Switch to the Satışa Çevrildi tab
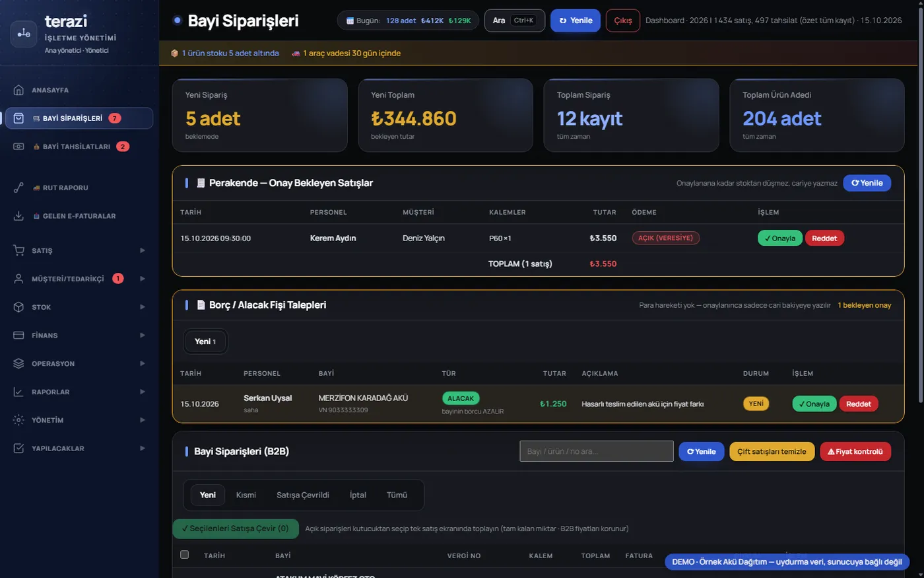The image size is (924, 578). (x=303, y=495)
